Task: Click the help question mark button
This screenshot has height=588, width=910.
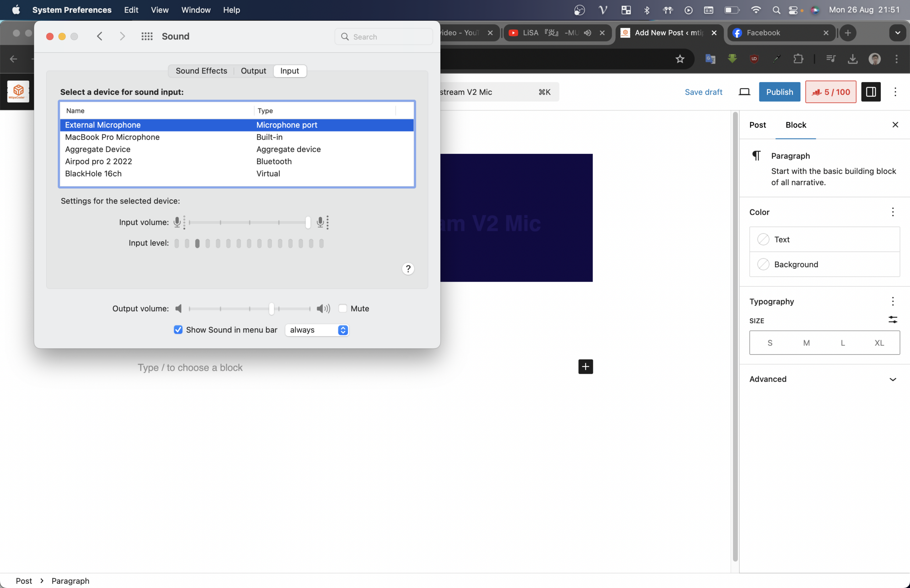Action: pyautogui.click(x=408, y=268)
